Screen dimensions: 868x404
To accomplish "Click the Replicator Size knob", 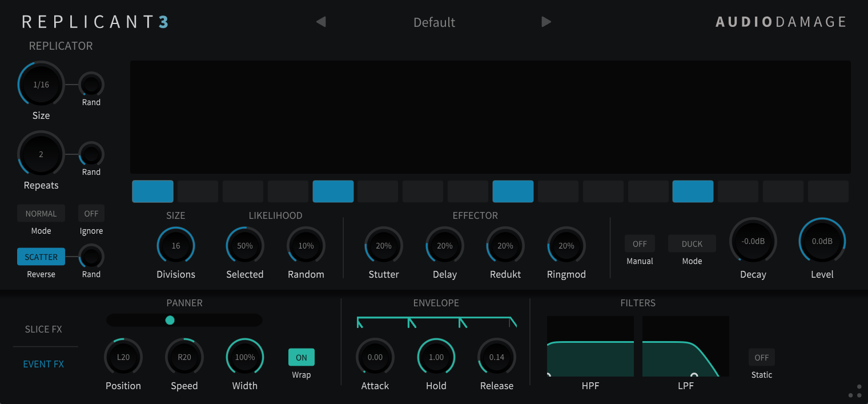I will point(41,85).
